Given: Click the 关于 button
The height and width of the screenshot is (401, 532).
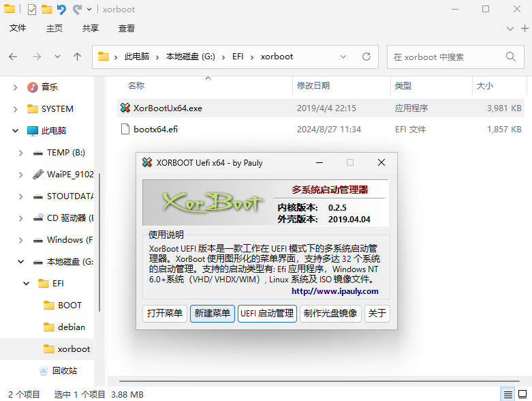Looking at the screenshot, I should click(377, 313).
